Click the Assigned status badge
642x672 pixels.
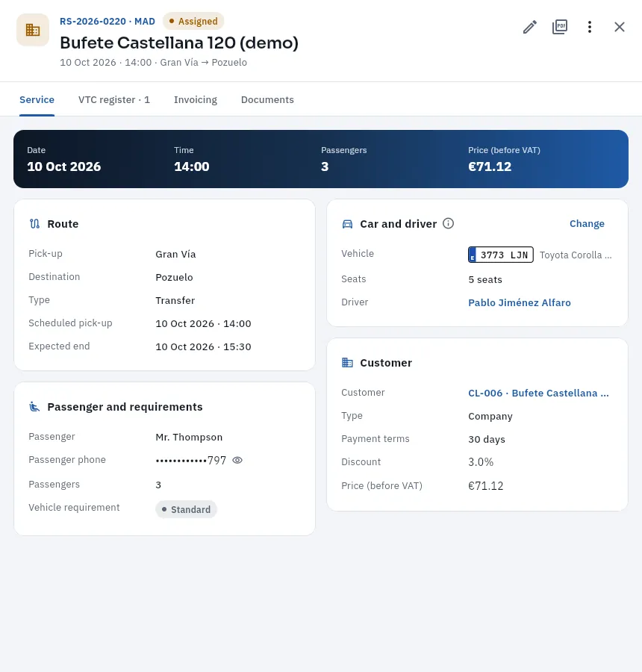tap(193, 21)
